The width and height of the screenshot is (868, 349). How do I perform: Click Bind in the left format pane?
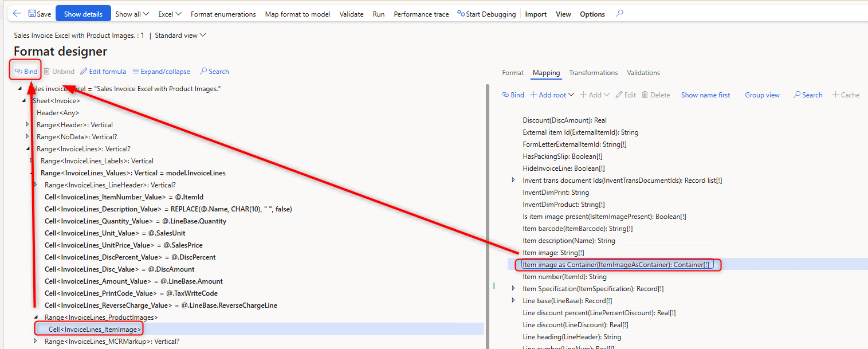pos(26,72)
